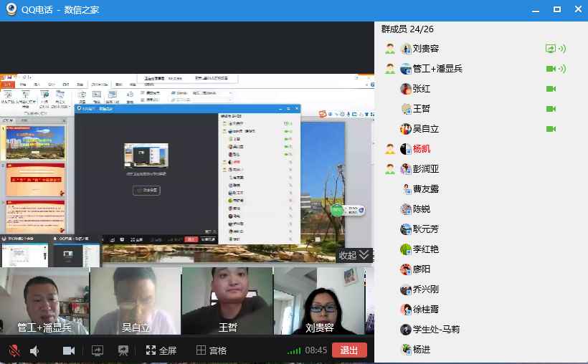This screenshot has width=588, height=364.
Task: Click the camera icon next to 王哲
Action: tap(551, 109)
